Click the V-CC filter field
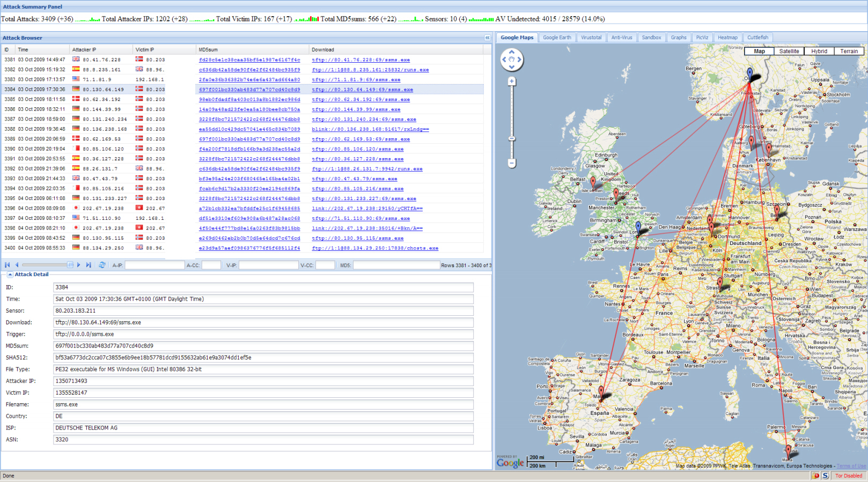This screenshot has width=868, height=482. (x=325, y=265)
